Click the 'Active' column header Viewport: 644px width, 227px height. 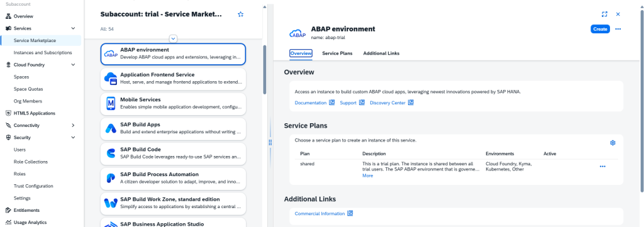550,154
